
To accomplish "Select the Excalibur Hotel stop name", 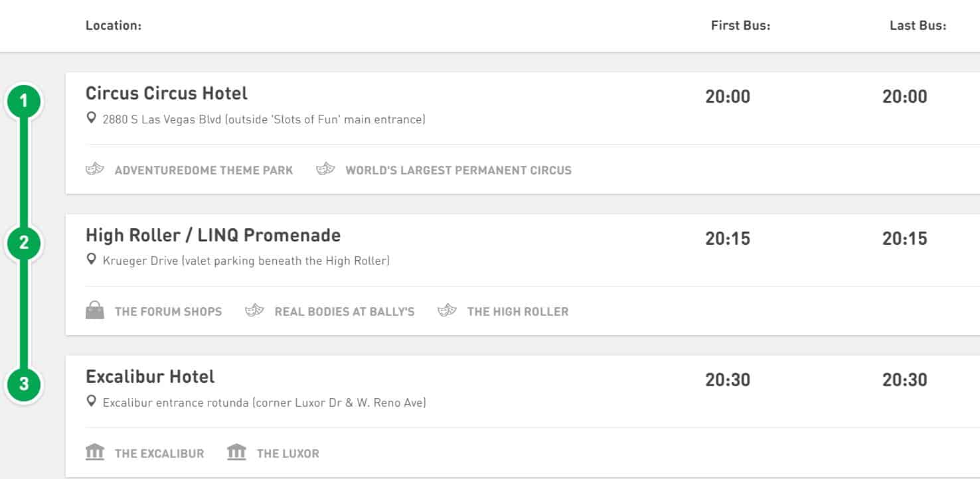I will pos(150,376).
